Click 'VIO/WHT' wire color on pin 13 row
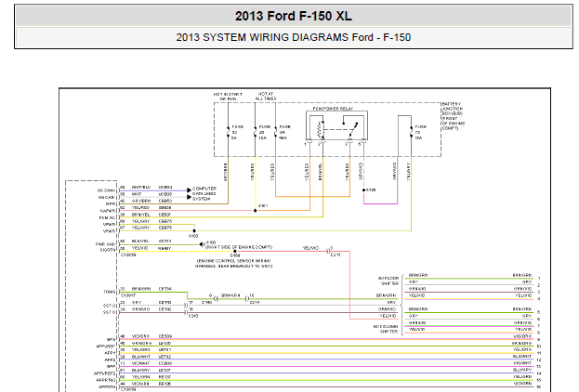 tap(141, 363)
